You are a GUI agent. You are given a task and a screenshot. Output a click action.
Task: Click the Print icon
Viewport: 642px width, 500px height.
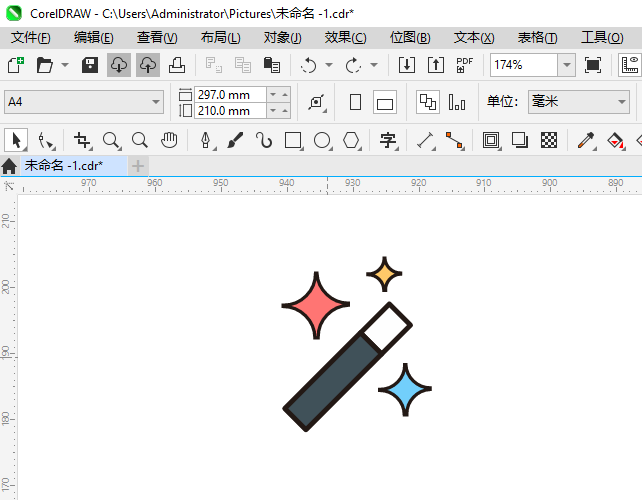[x=177, y=65]
